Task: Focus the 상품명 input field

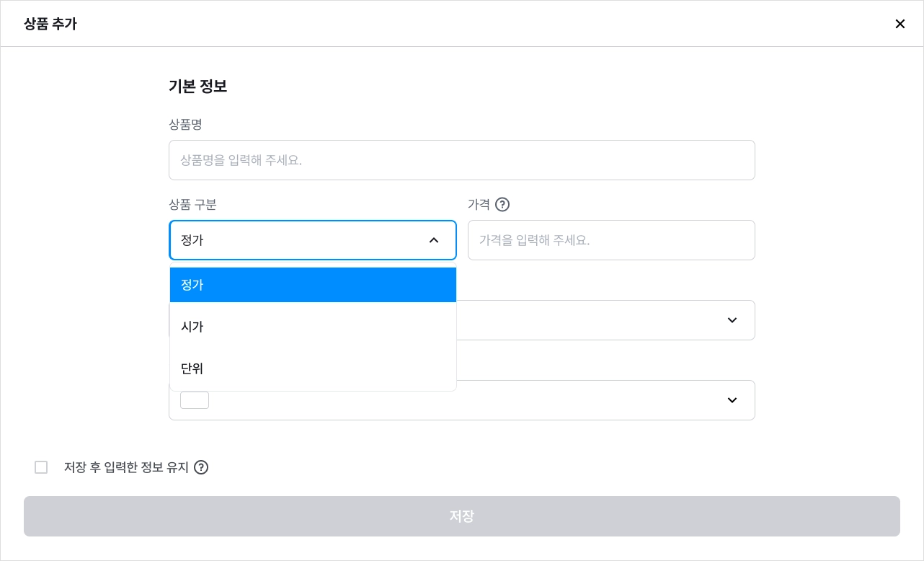Action: (x=462, y=160)
